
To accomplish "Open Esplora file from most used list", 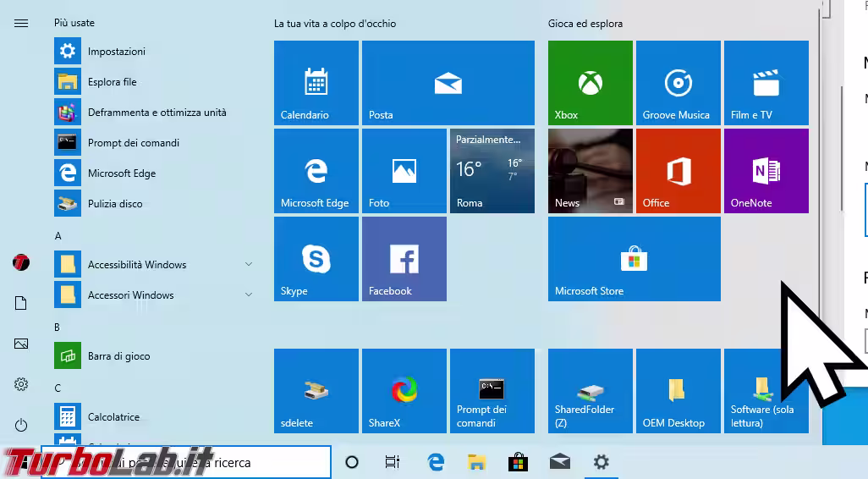I will 155,81.
